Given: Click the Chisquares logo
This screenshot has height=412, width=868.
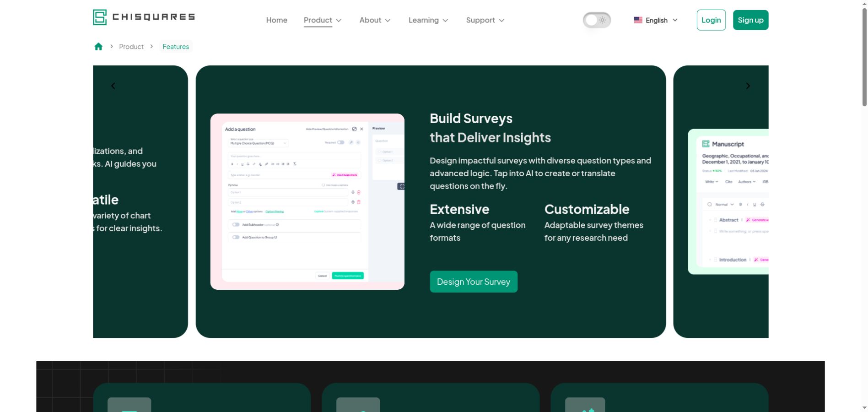Looking at the screenshot, I should pyautogui.click(x=144, y=17).
